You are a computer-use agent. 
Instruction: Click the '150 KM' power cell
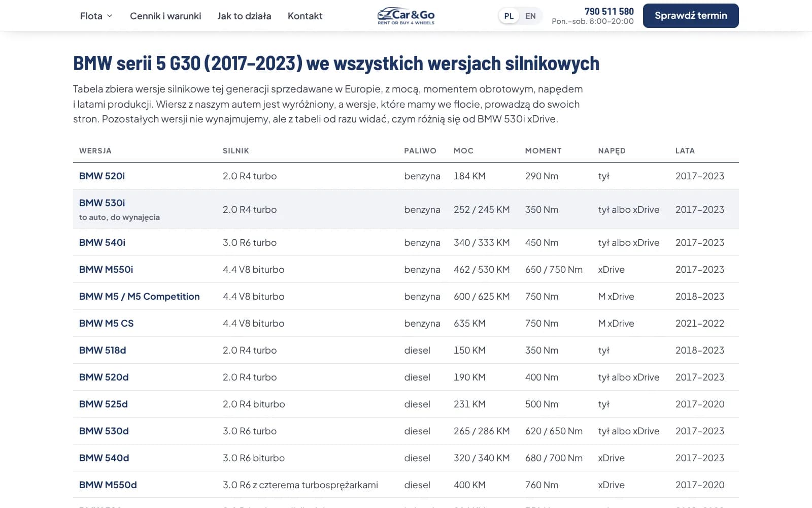pos(469,351)
